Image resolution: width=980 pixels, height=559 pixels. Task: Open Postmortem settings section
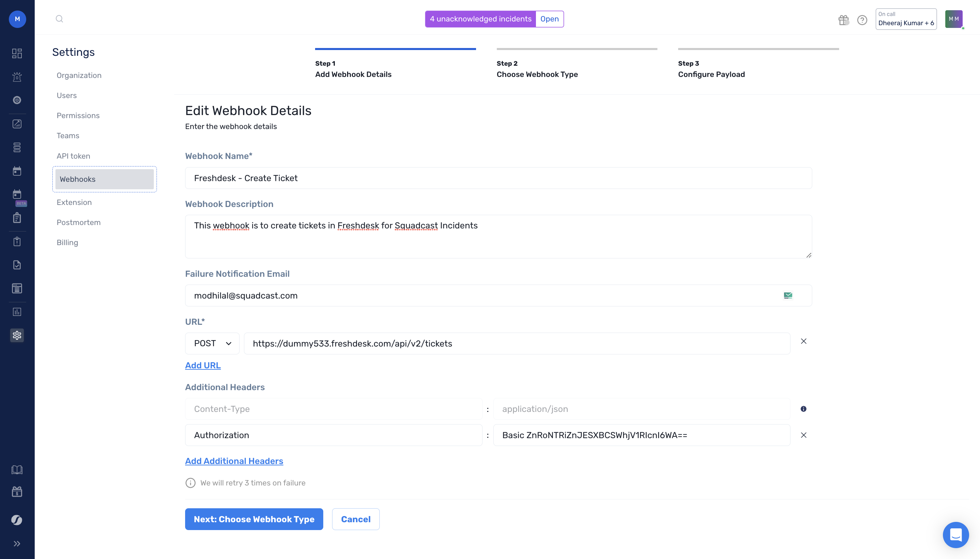click(78, 222)
